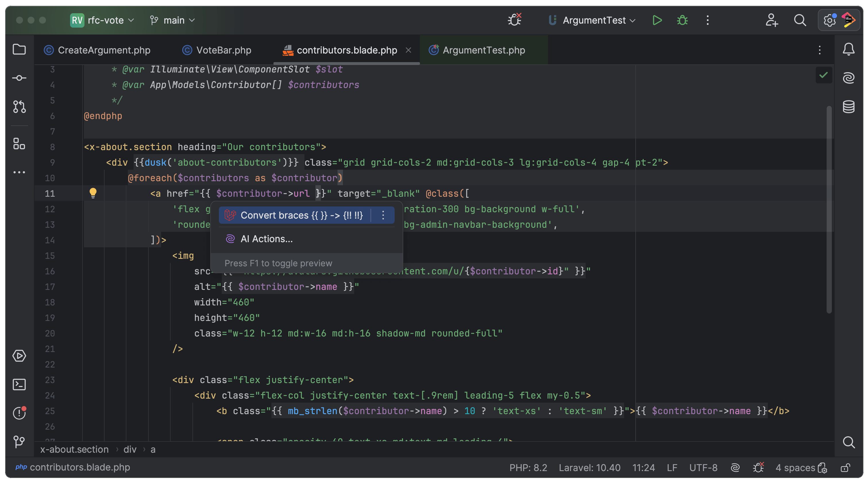This screenshot has height=482, width=868.
Task: Apply the Convert braces intention action
Action: tap(301, 215)
